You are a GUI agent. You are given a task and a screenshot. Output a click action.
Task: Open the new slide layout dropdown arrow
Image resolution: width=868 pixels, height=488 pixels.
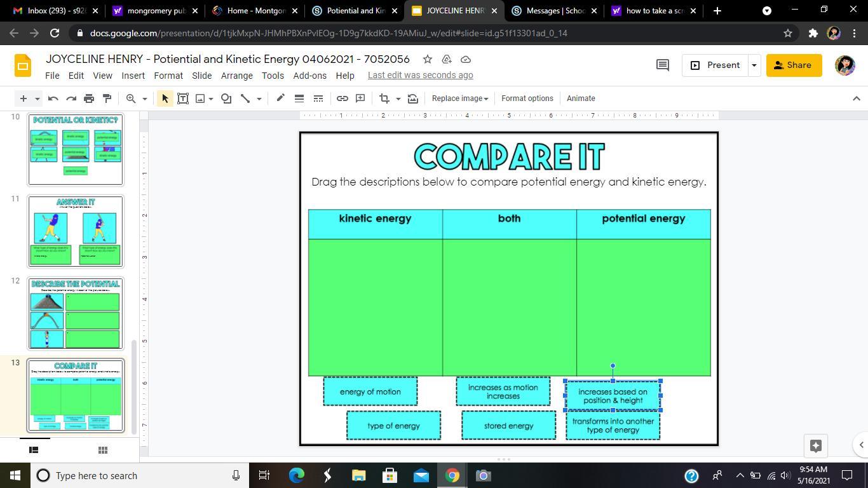point(37,98)
